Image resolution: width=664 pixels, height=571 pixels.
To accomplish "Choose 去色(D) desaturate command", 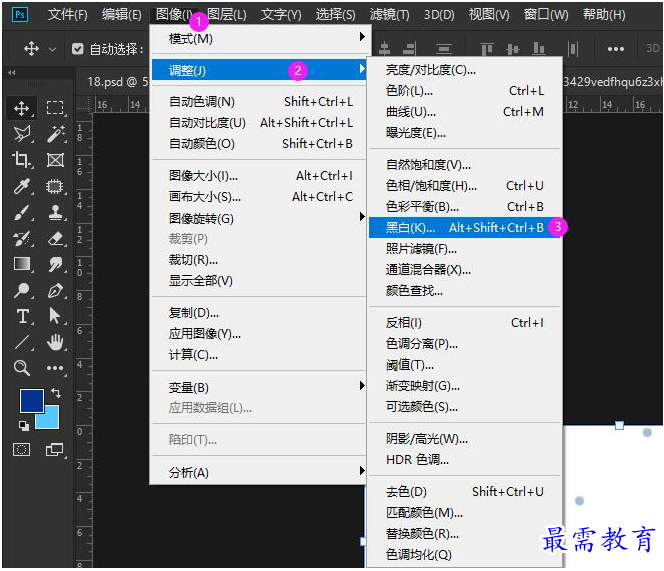I will [x=465, y=491].
